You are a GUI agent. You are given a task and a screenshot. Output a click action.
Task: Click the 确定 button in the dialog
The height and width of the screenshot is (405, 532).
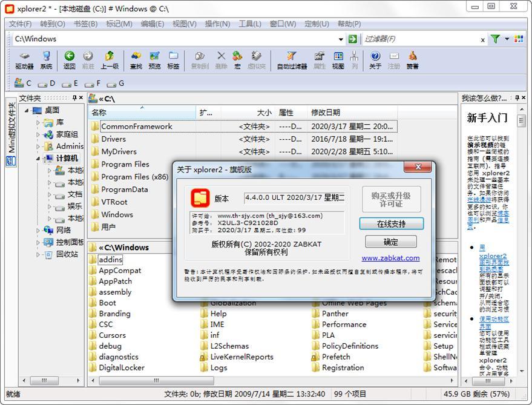[390, 242]
